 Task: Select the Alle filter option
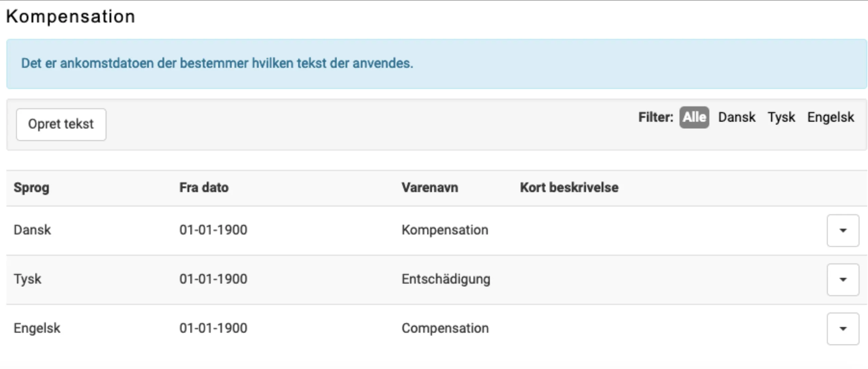(694, 117)
